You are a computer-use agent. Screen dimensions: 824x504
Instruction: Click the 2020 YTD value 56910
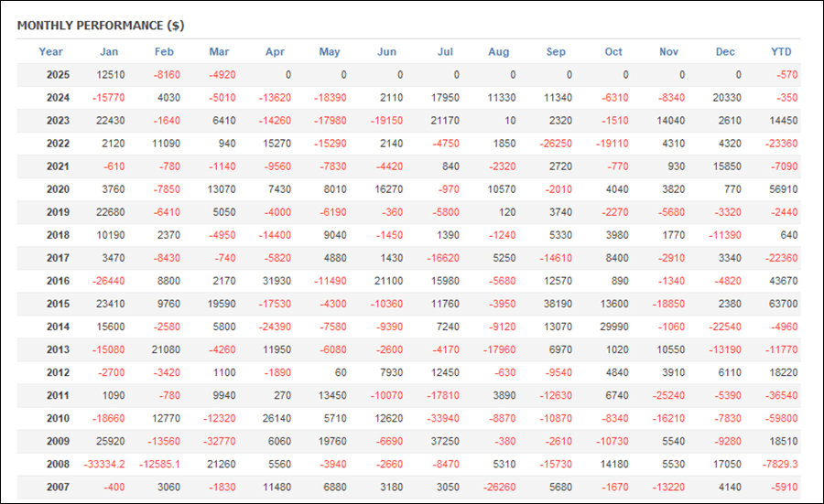[784, 189]
